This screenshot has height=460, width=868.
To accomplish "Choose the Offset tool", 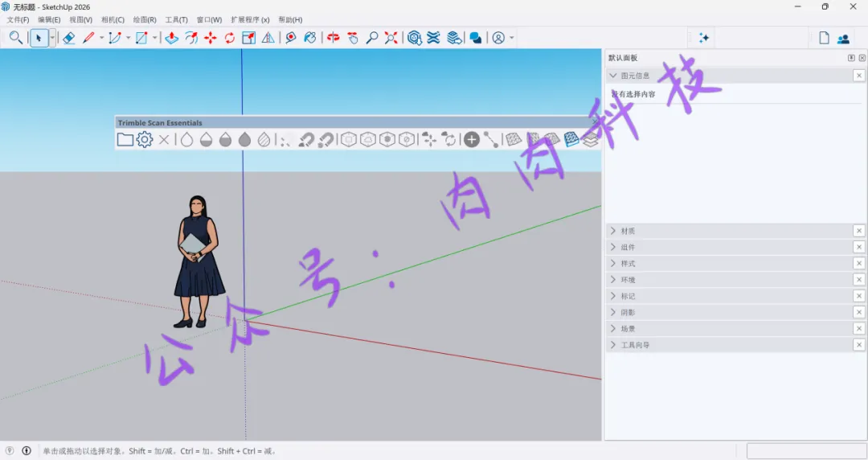I will [x=191, y=38].
